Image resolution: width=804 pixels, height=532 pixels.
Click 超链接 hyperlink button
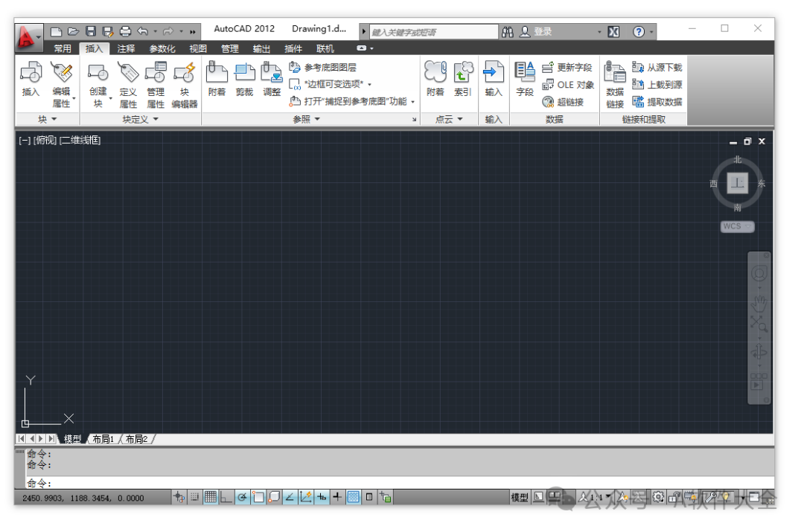(x=563, y=102)
